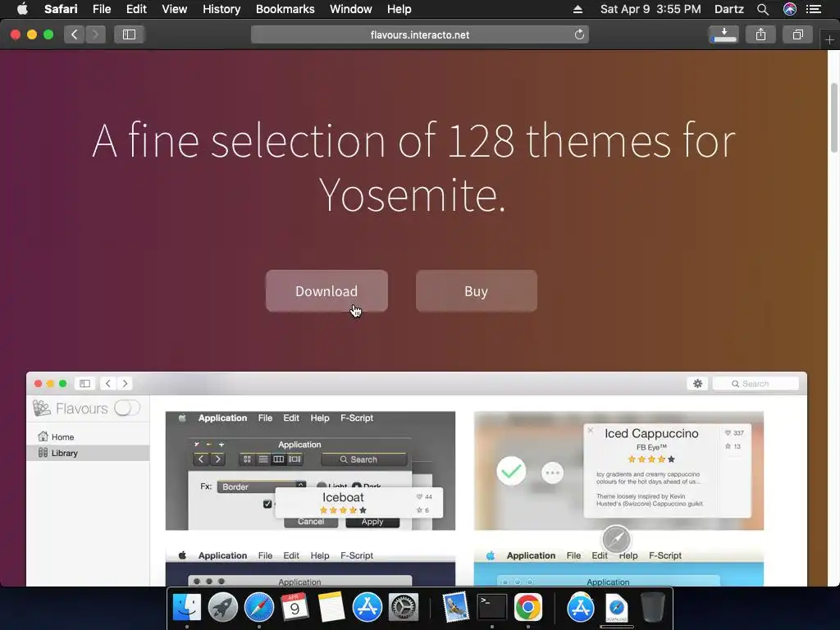Open the Bookmarks menu
840x630 pixels.
tap(285, 9)
